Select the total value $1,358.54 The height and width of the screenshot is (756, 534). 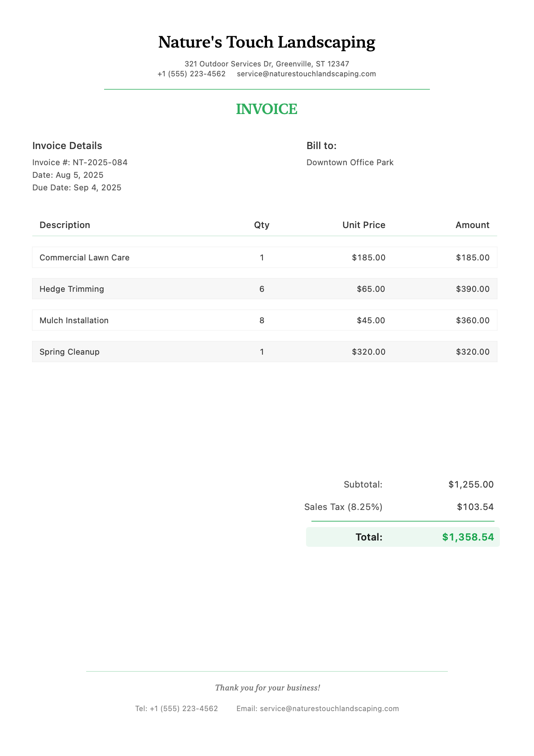pyautogui.click(x=468, y=537)
